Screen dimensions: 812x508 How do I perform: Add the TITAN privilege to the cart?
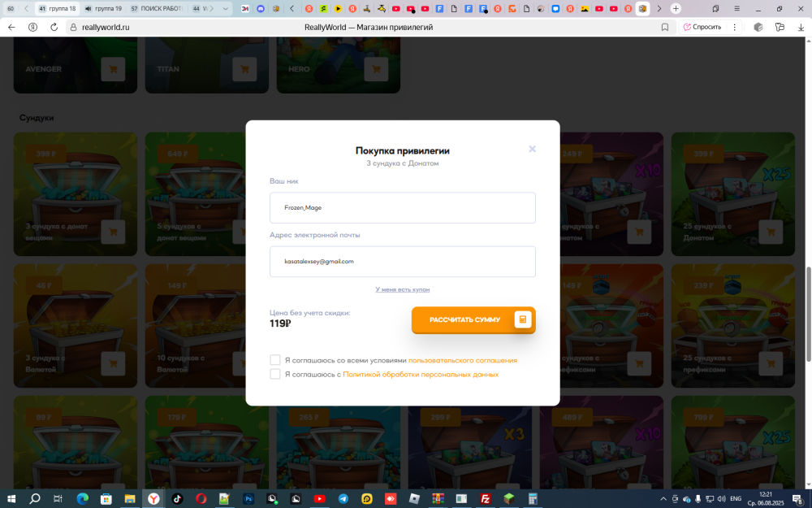coord(244,69)
